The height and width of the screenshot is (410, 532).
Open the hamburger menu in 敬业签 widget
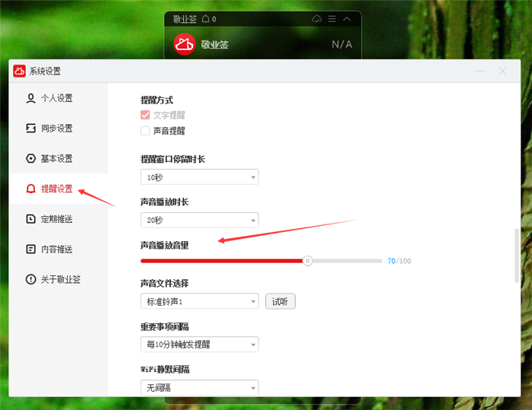click(332, 19)
